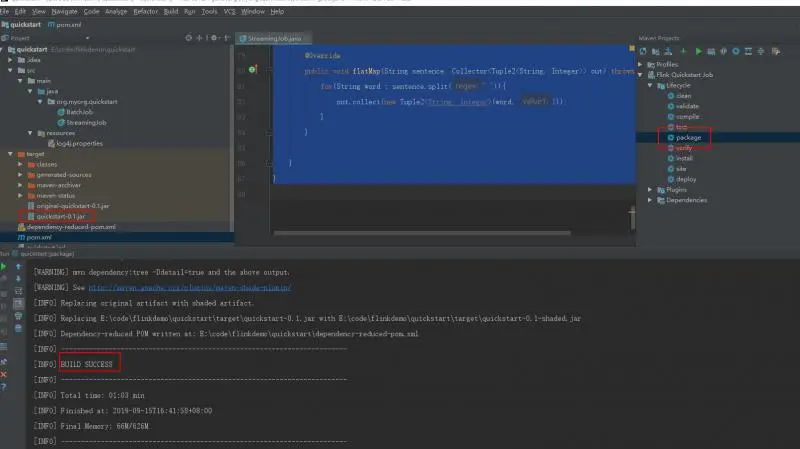Click the red close icon in Run sidebar
Screen dimensions: 800x449
click(x=4, y=374)
